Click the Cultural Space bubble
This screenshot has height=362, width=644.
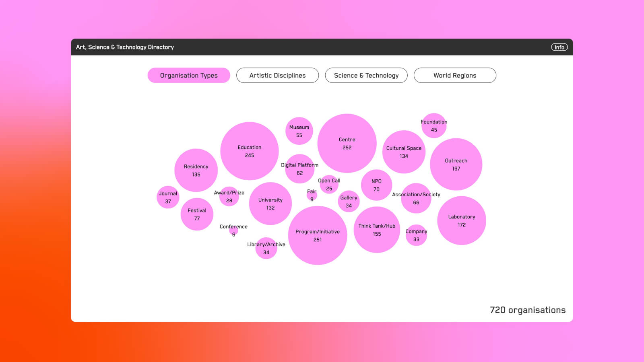pyautogui.click(x=404, y=152)
